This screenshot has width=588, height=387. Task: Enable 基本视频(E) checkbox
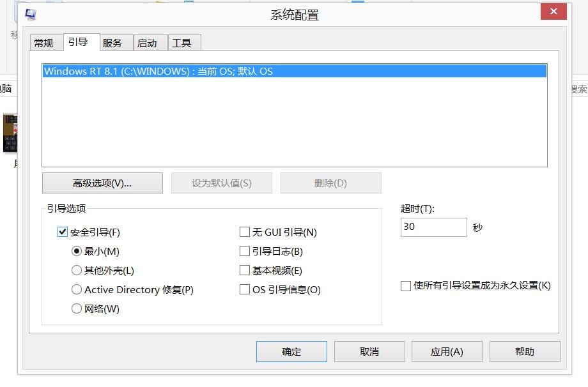pos(245,270)
